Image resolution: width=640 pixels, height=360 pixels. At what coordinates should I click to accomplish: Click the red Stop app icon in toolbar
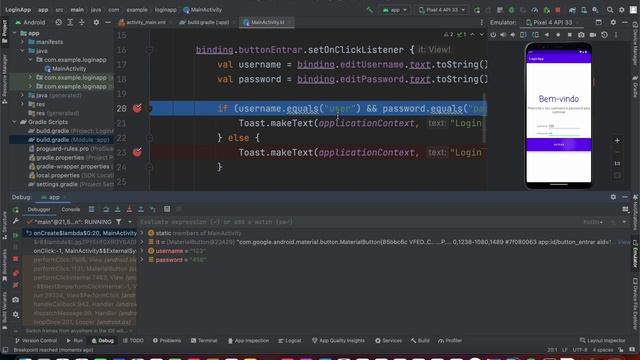(x=558, y=10)
